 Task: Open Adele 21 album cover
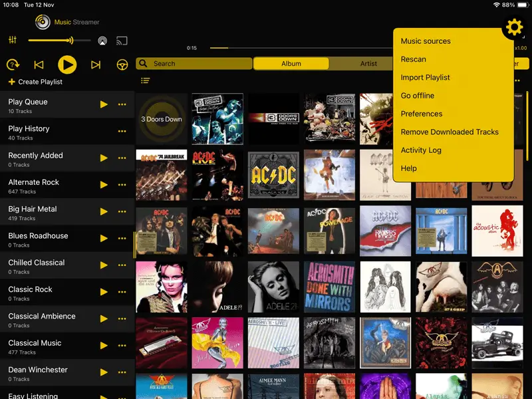click(x=273, y=287)
